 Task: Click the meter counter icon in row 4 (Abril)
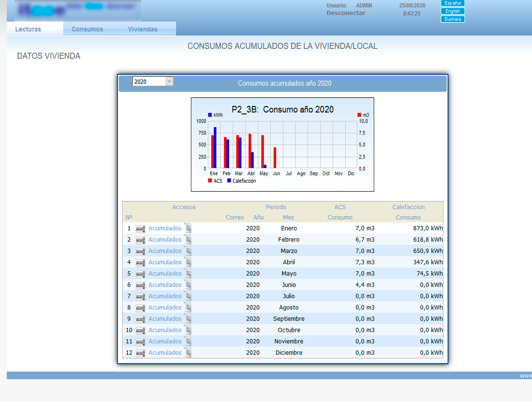(x=140, y=262)
